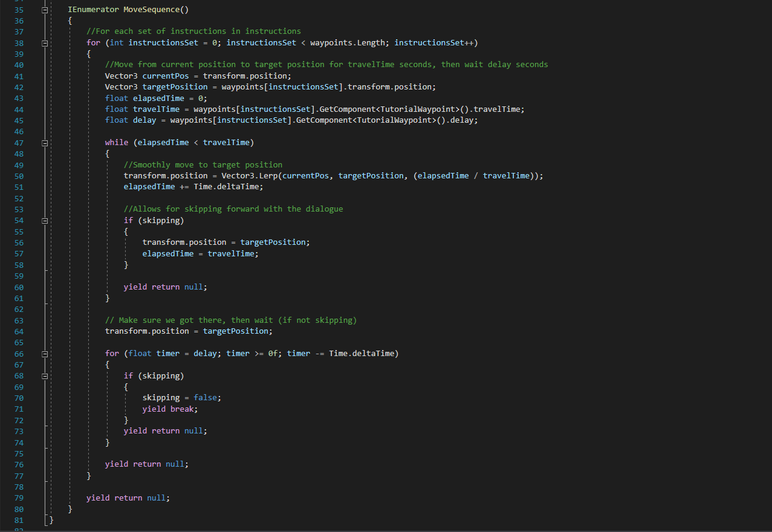Click line number 64 in the gutter

(18, 331)
